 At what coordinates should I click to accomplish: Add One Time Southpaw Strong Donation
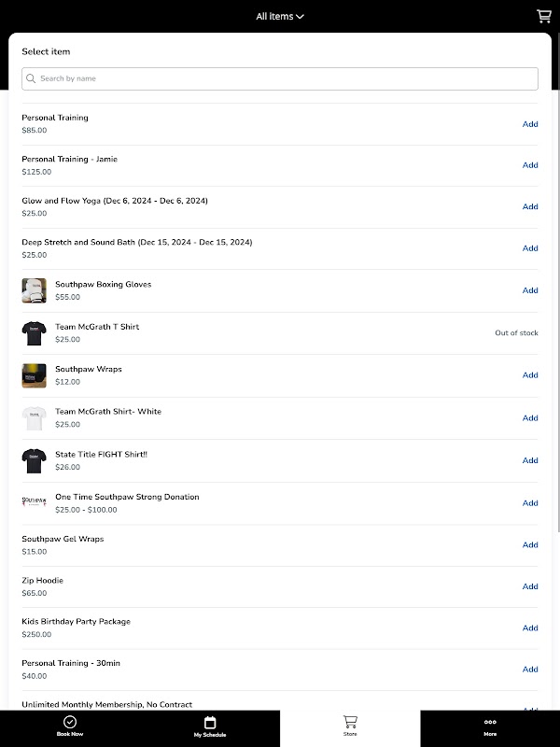coord(530,503)
